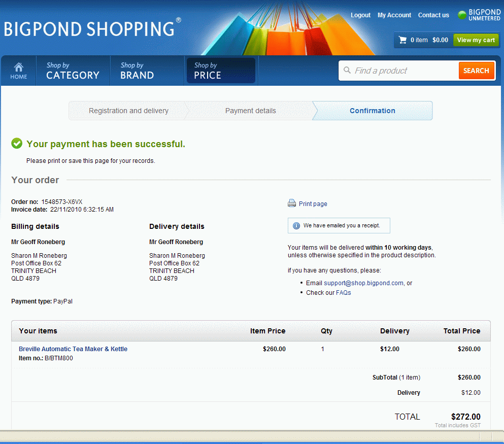Click the printer icon beside Print page

pos(292,203)
